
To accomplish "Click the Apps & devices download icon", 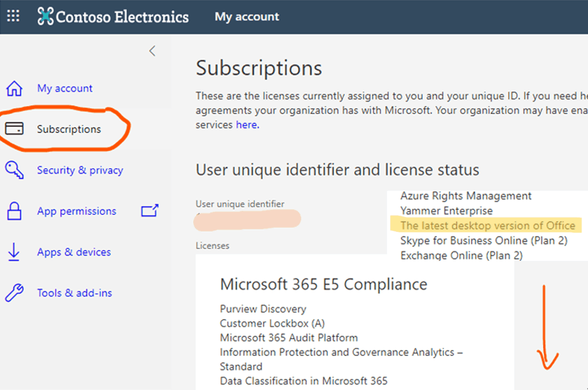I will [x=14, y=252].
